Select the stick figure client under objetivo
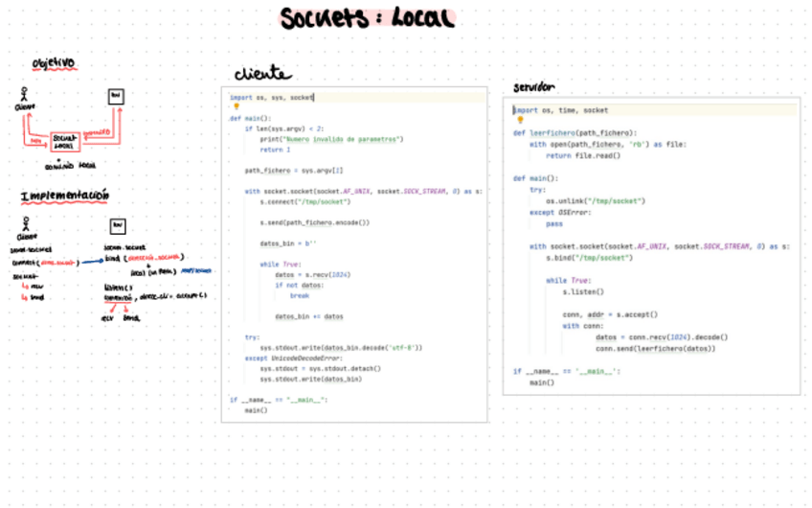This screenshot has width=812, height=508. coord(23,96)
